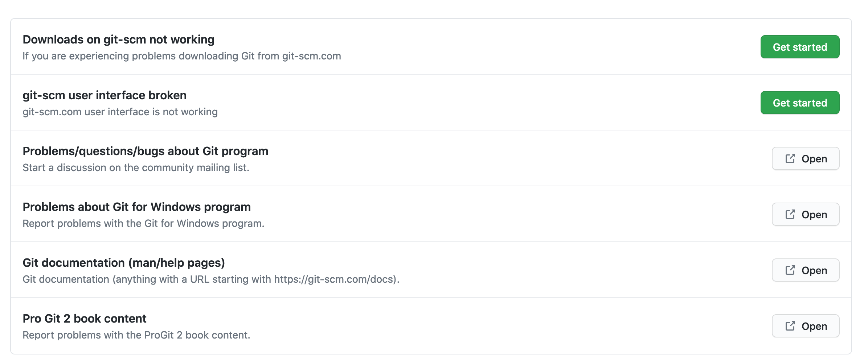Click the external link icon next to Git program Open
Image resolution: width=868 pixels, height=361 pixels.
click(x=790, y=158)
